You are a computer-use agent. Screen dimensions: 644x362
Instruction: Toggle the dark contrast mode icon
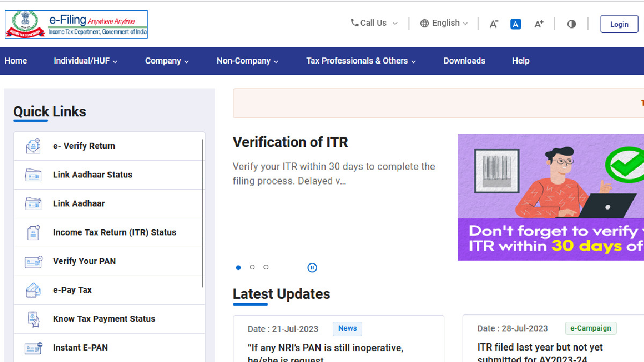(571, 24)
